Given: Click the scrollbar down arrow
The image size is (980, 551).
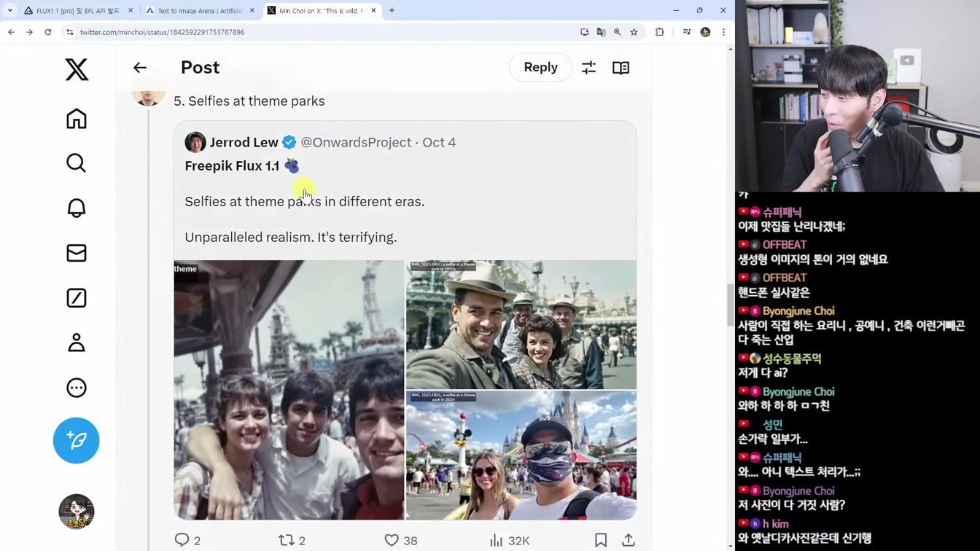Looking at the screenshot, I should pos(731,546).
